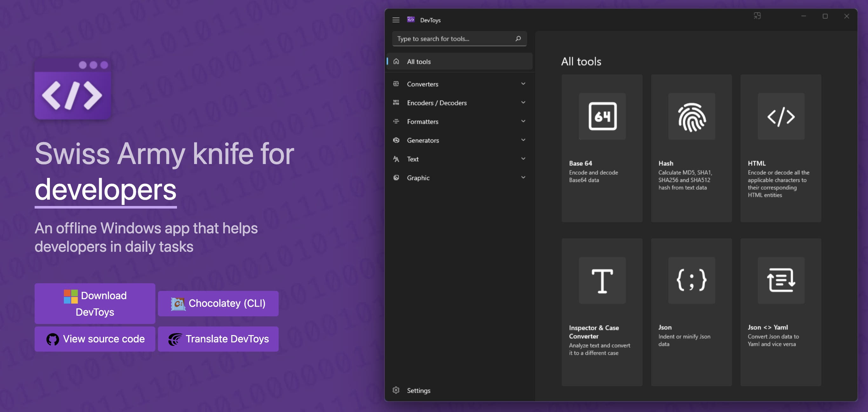Click the Generators sidebar icon
Screen dimensions: 868x412
tap(396, 140)
